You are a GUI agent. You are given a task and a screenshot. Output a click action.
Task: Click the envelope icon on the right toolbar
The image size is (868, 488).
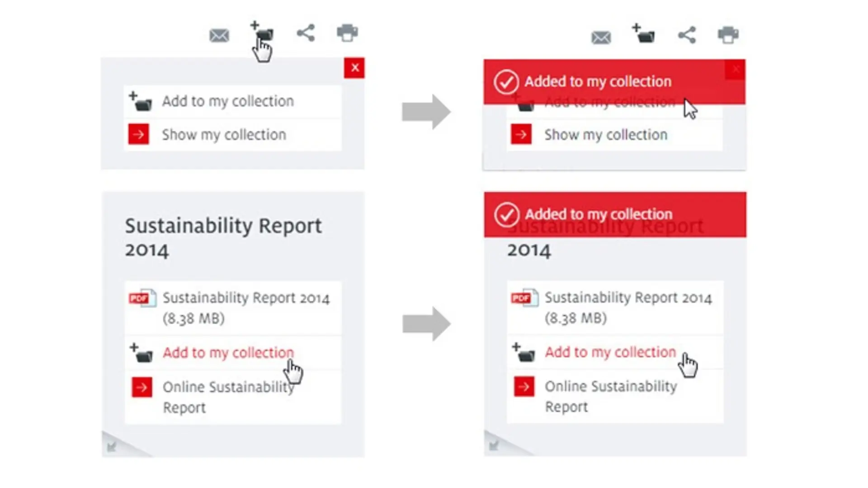[x=601, y=37]
